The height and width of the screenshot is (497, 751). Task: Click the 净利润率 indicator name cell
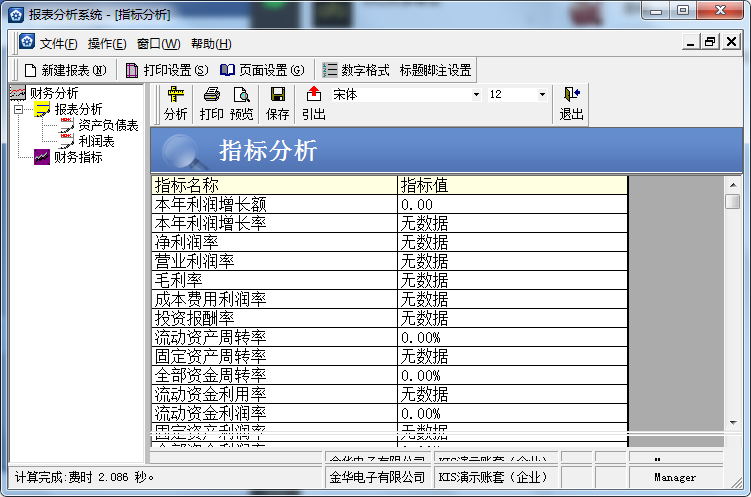[186, 242]
